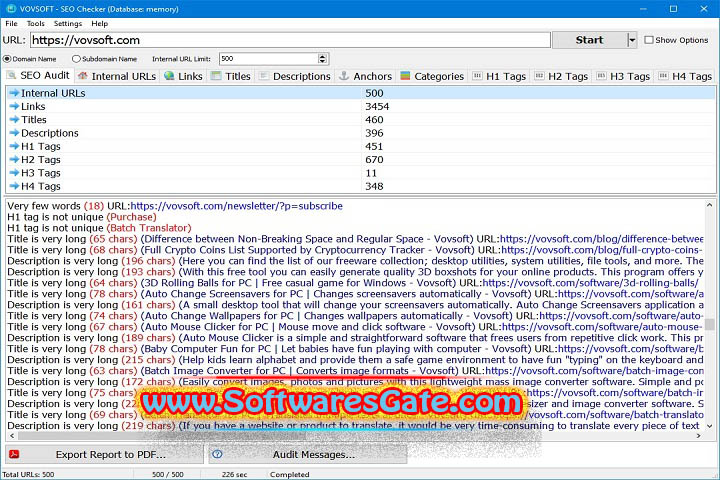
Task: Click the globe icon on Links tab
Action: [x=169, y=76]
